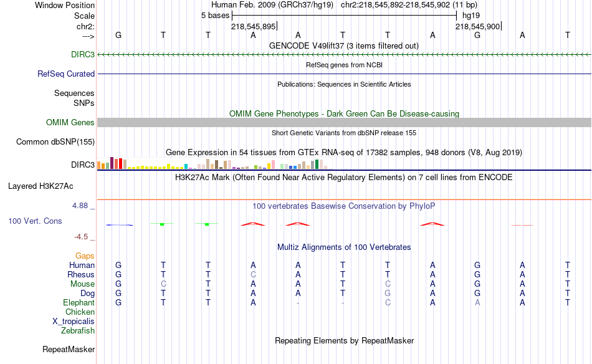Image resolution: width=592 pixels, height=364 pixels.
Task: Click the H3K27Ac Mark ENCODE track title
Action: [344, 178]
